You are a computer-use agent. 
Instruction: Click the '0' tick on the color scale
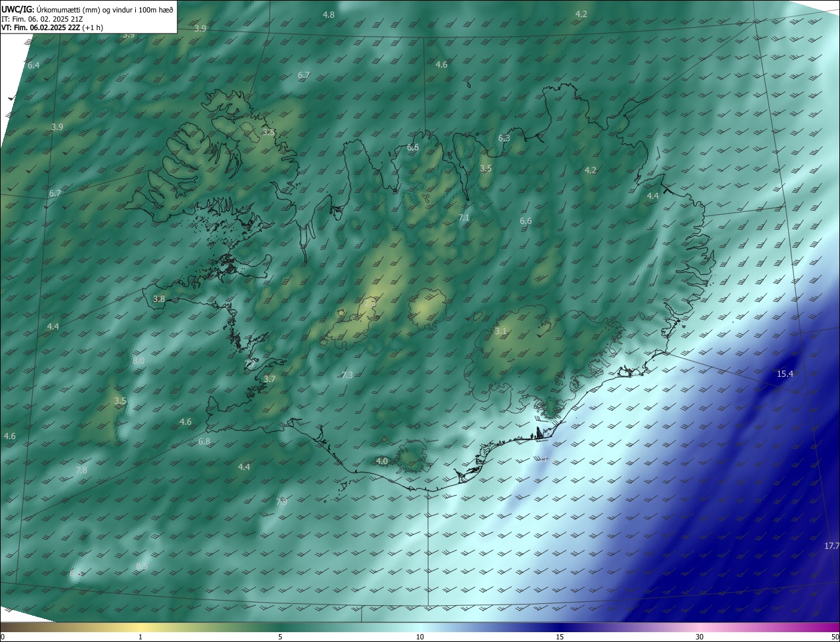[3, 637]
